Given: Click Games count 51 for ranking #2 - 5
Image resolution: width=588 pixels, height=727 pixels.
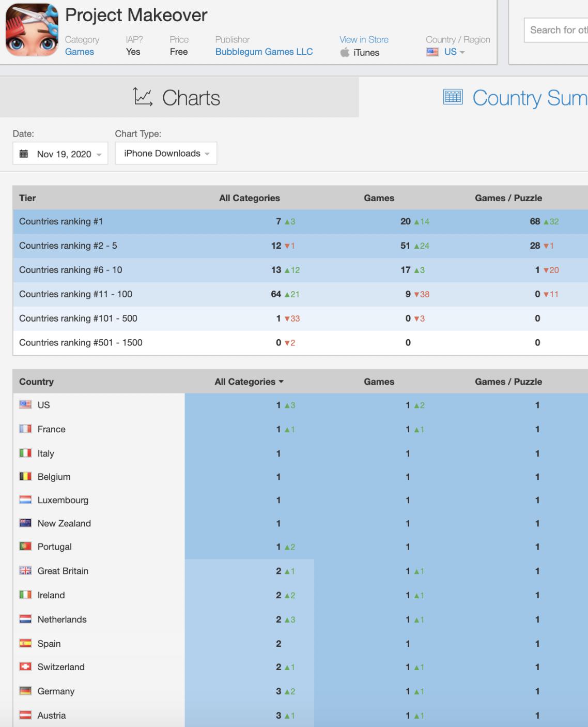Looking at the screenshot, I should (x=406, y=246).
